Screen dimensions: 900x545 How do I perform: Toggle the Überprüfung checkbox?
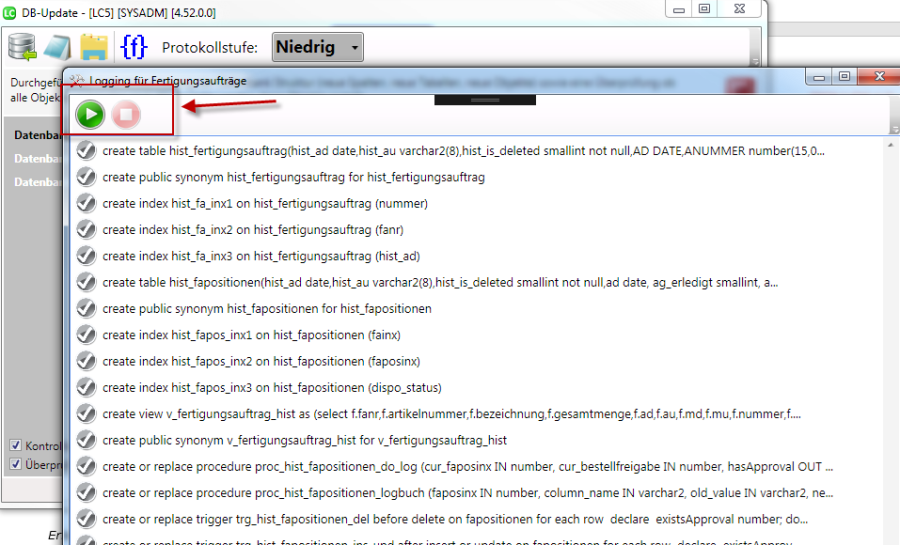pyautogui.click(x=15, y=464)
